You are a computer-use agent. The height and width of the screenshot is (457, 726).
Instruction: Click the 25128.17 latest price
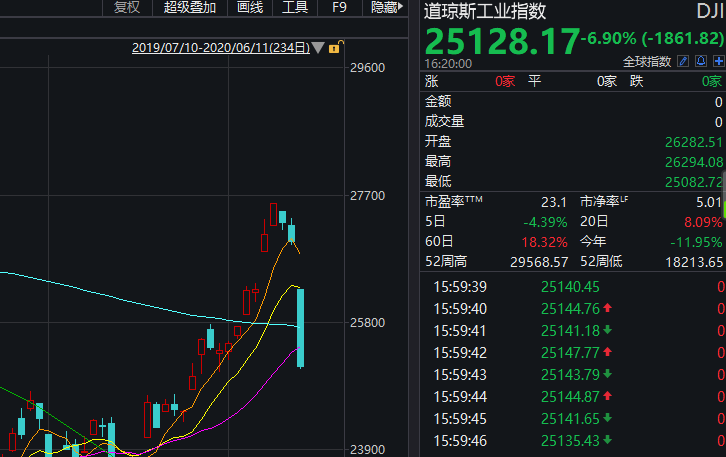(502, 42)
